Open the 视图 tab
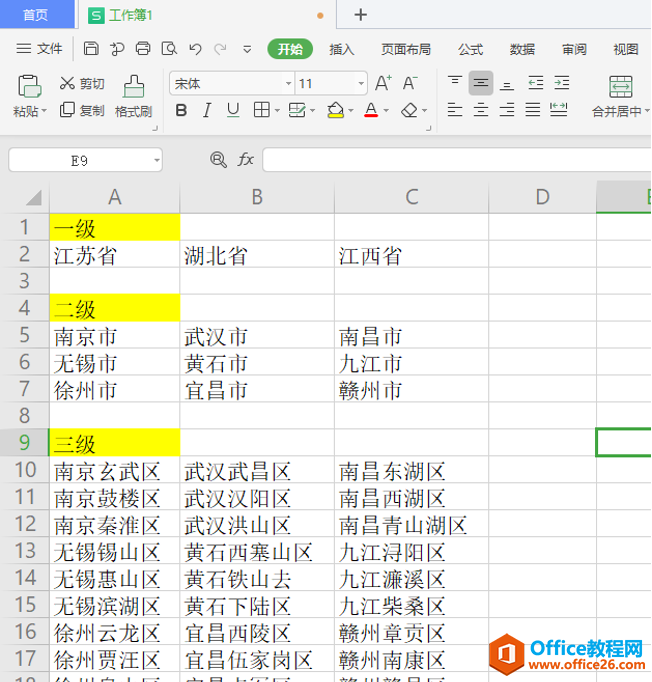Viewport: 652px width, 682px height. 625,50
